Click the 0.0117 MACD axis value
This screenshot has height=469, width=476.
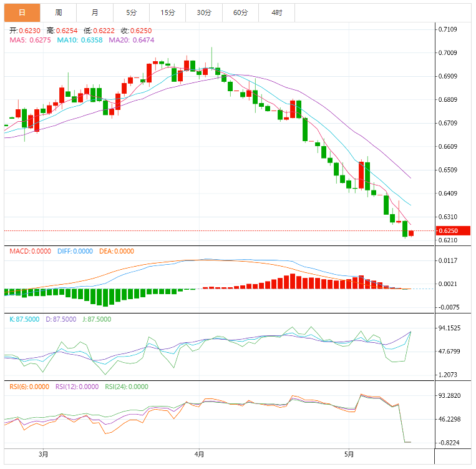tap(448, 260)
